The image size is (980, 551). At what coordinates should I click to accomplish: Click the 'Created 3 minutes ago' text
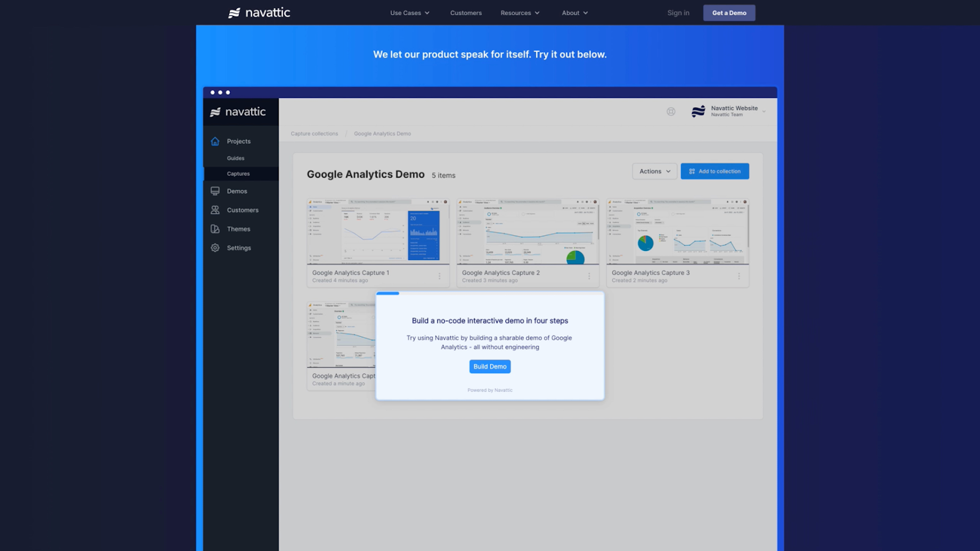[x=489, y=281]
